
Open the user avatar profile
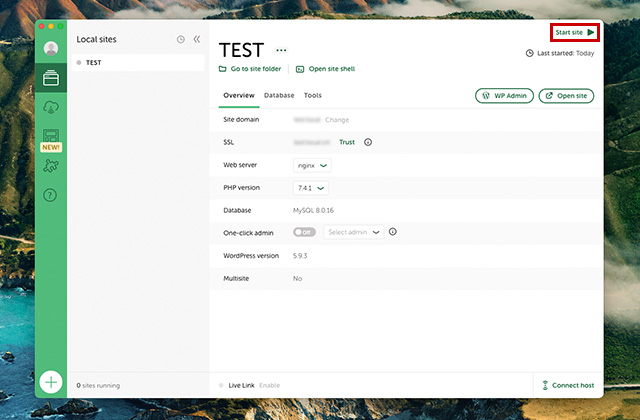51,49
